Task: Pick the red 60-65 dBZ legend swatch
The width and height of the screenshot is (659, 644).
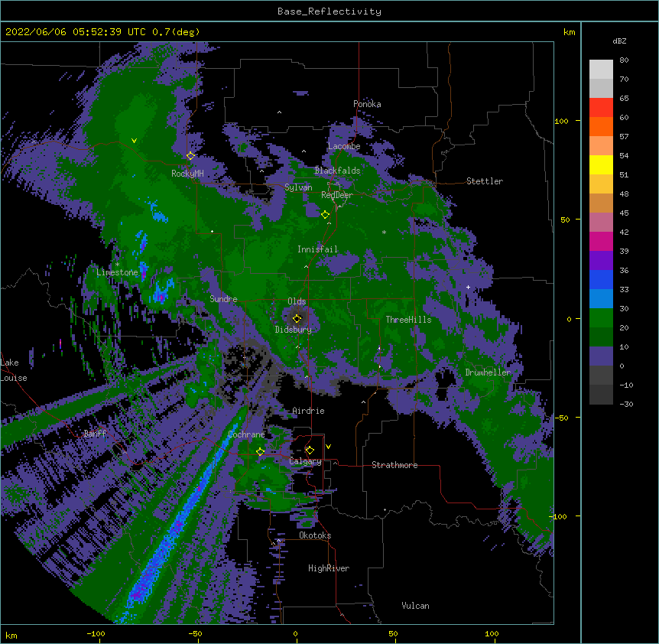Action: point(601,108)
